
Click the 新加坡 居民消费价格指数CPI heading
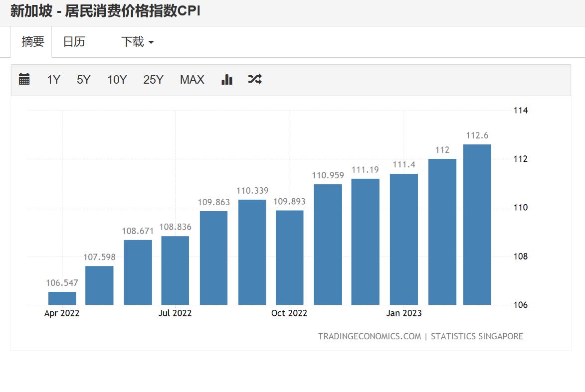click(x=105, y=11)
